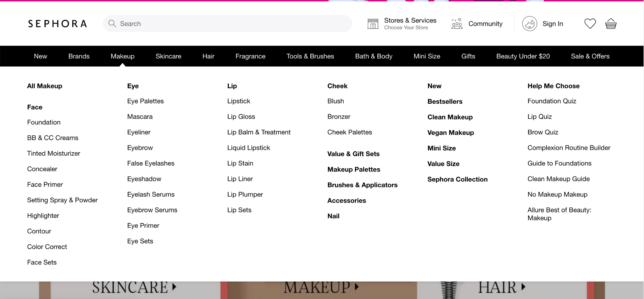Screen dimensions: 644x299
Task: Click the Community people icon
Action: point(457,24)
